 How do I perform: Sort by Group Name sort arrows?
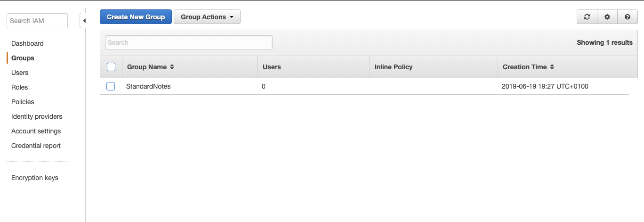(172, 67)
